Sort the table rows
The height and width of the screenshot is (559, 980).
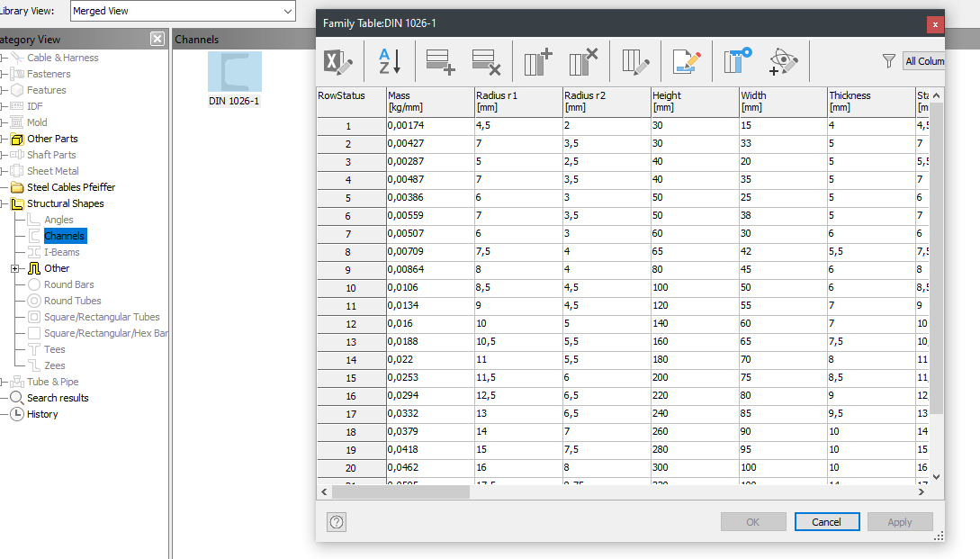coord(388,61)
